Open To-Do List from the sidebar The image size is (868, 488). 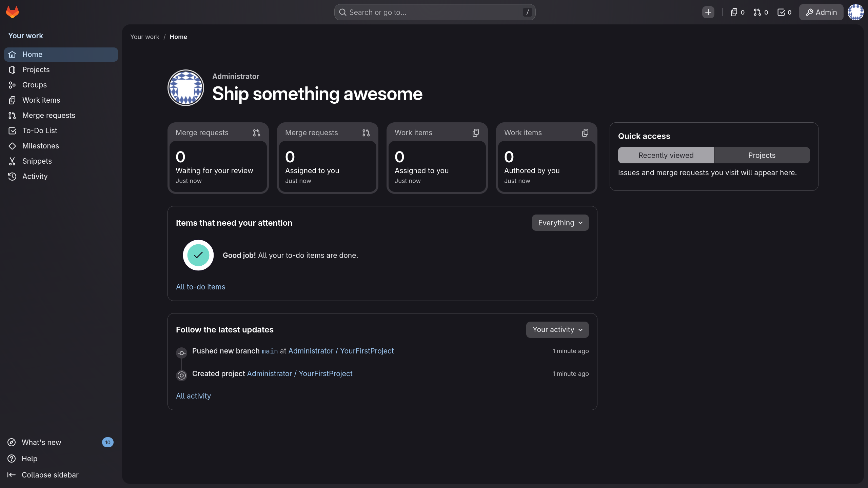[x=61, y=131]
